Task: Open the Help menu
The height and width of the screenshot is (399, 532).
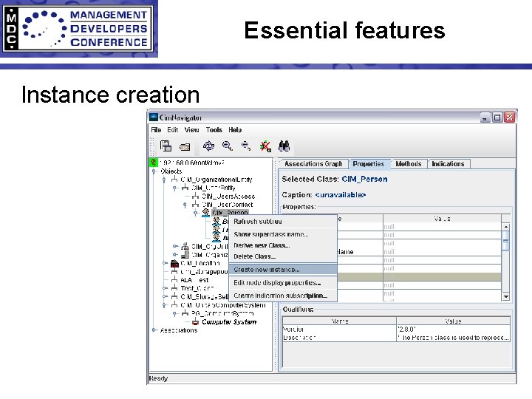Action: 235,129
